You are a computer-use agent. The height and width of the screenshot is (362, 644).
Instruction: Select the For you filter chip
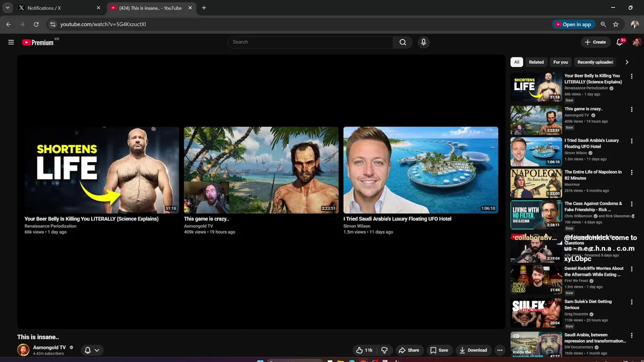tap(560, 62)
